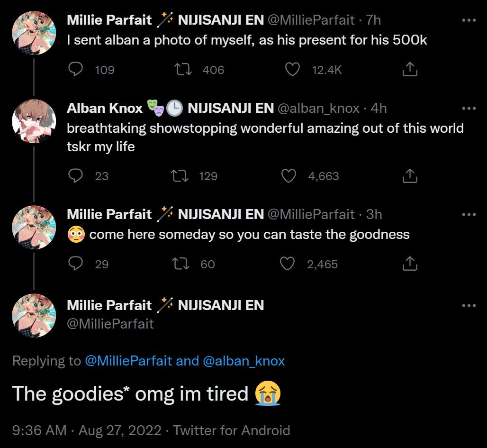Image resolution: width=487 pixels, height=448 pixels.
Task: Reply to Millie's 500k present tweet
Action: pos(76,70)
